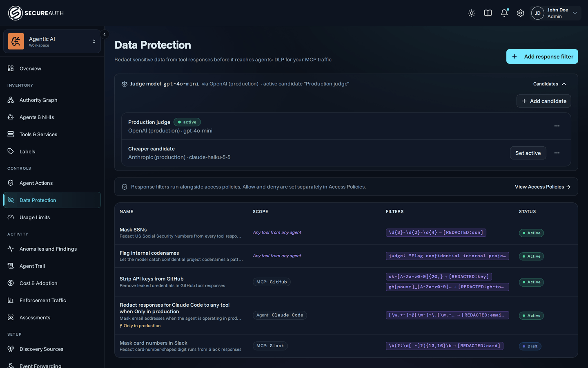Screen dimensions: 588x368
Task: Open the Authority Graph page
Action: click(52, 100)
